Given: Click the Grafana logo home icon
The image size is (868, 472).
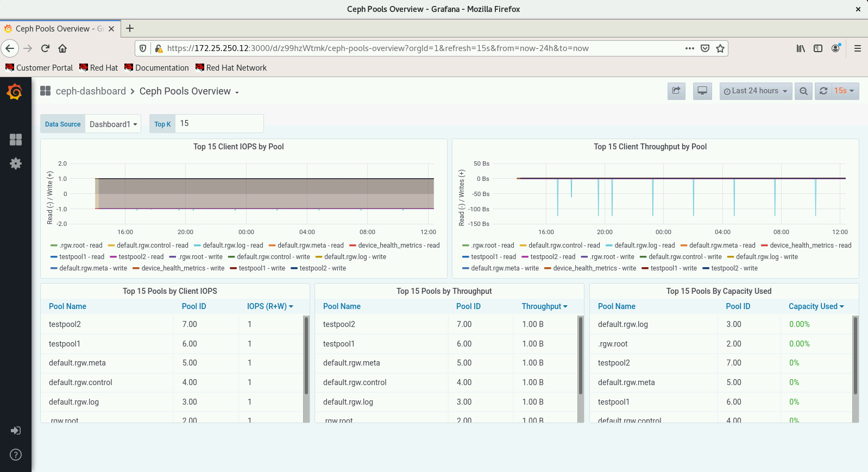Looking at the screenshot, I should coord(15,92).
